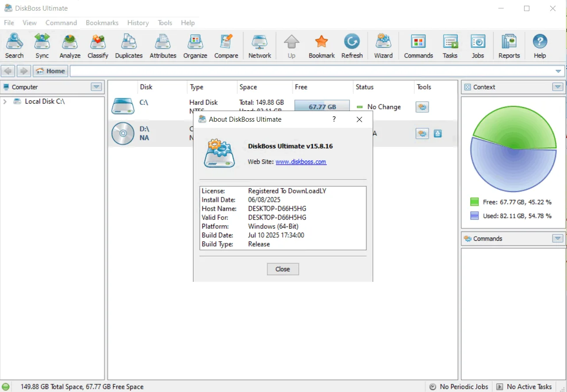Open the Computer panel dropdown arrow
This screenshot has height=392, width=567.
pyautogui.click(x=96, y=87)
